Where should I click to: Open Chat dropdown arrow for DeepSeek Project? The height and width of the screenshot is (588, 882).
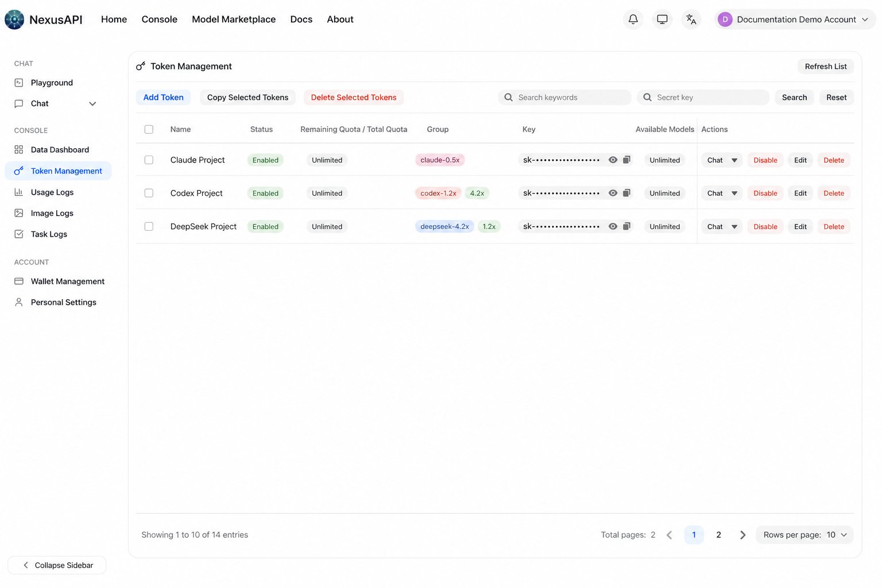pos(734,227)
